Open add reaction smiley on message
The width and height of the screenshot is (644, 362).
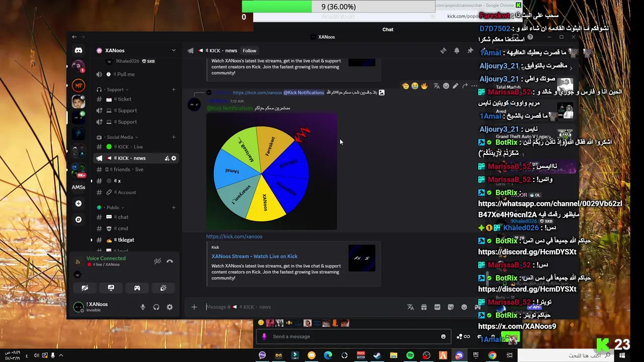(446, 86)
